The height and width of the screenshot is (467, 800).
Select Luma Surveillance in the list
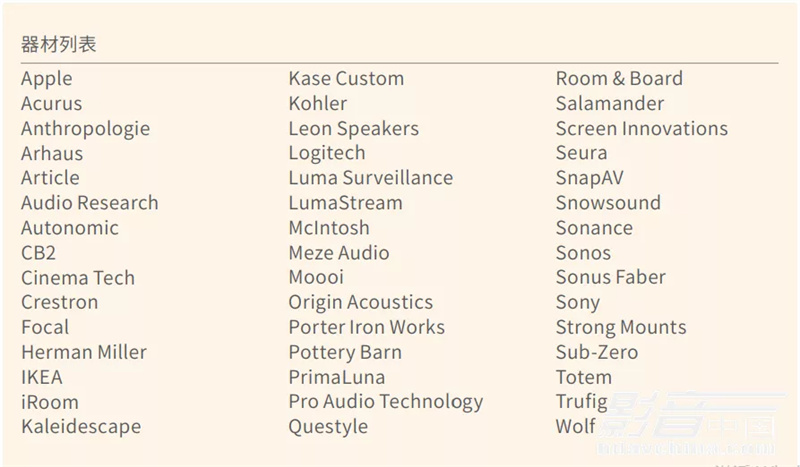click(371, 178)
